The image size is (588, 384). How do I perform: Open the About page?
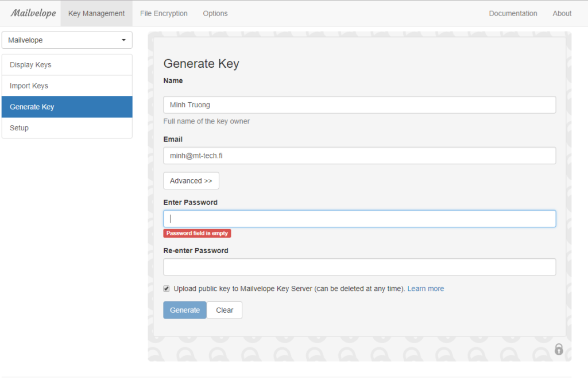(562, 13)
